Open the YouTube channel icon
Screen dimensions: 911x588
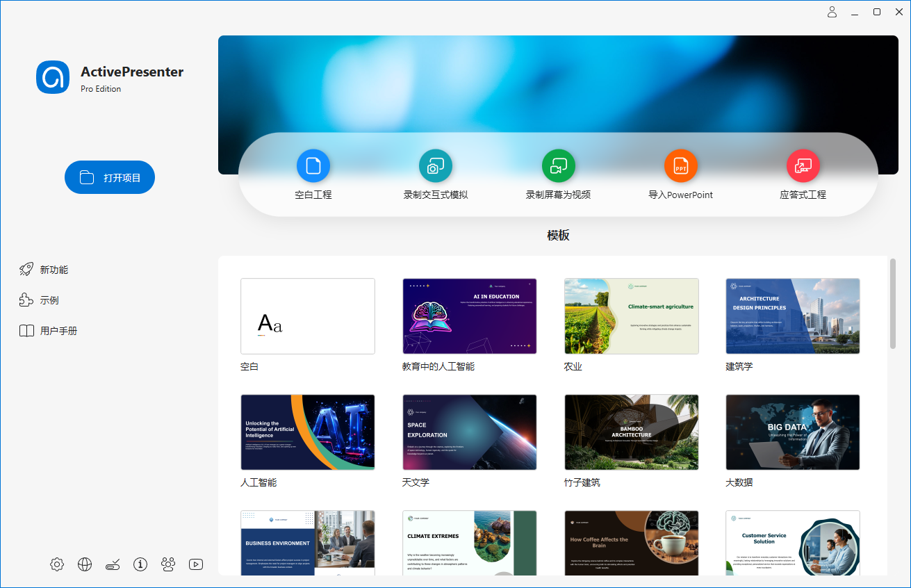point(195,564)
